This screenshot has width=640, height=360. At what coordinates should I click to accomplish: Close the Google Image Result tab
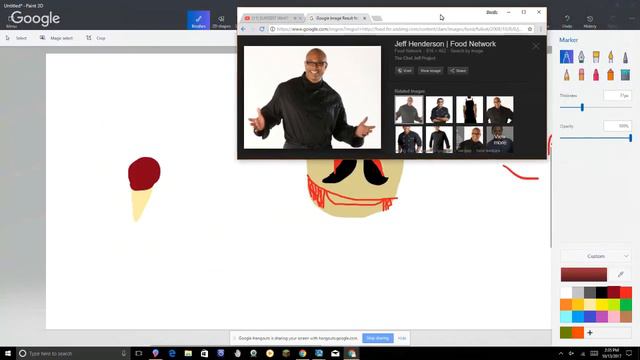click(364, 18)
